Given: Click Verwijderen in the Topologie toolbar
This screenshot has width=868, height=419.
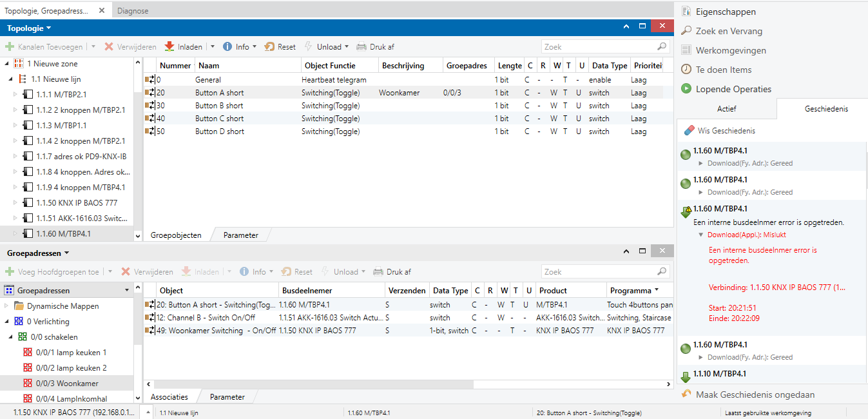Looking at the screenshot, I should click(x=131, y=47).
